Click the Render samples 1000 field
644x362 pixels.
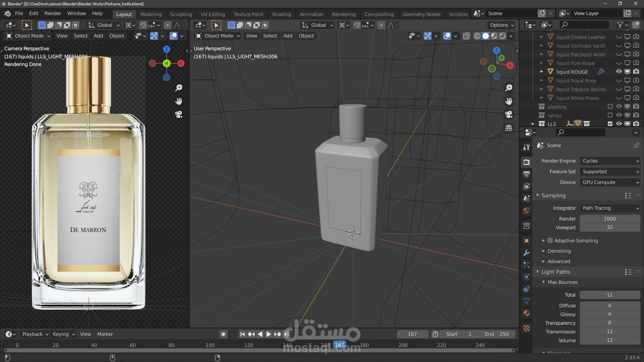(609, 219)
